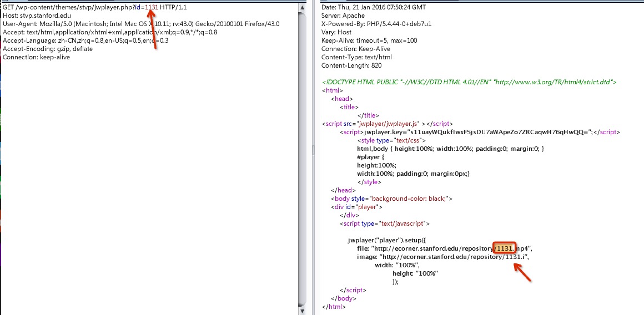This screenshot has height=315, width=644.
Task: Click the Accept-Language: zh-CN header line
Action: click(x=85, y=40)
